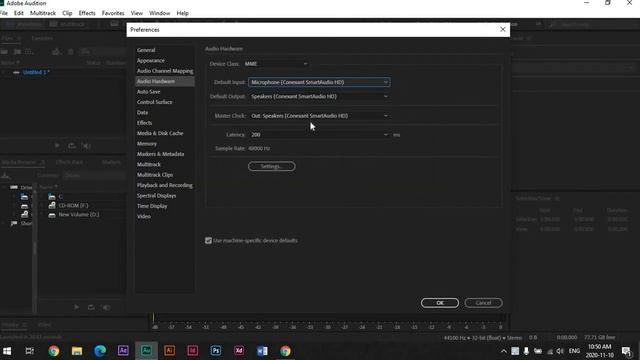Select the Appearance preferences category
Image resolution: width=640 pixels, height=360 pixels.
[x=151, y=60]
